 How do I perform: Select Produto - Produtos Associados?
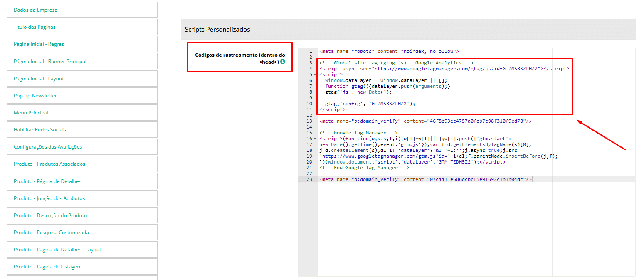click(82, 164)
